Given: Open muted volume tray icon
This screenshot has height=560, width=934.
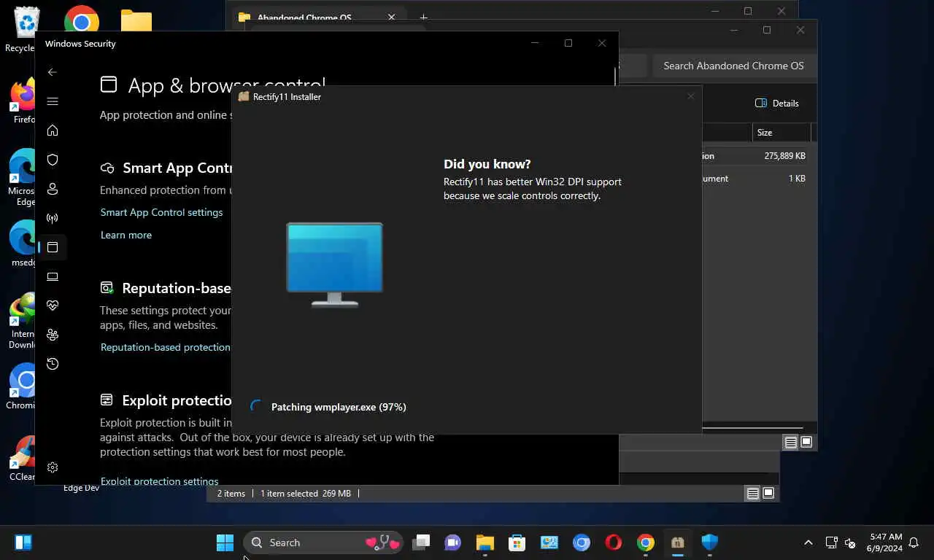Looking at the screenshot, I should [x=850, y=542].
